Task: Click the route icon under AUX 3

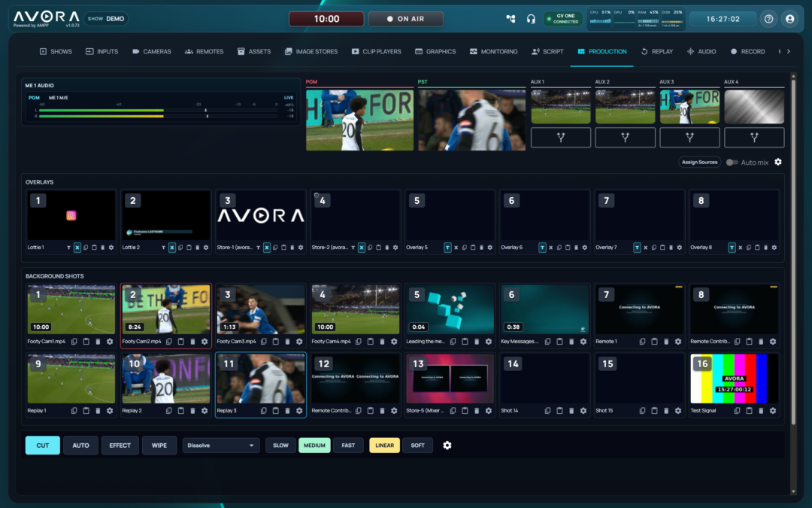Action: [689, 138]
